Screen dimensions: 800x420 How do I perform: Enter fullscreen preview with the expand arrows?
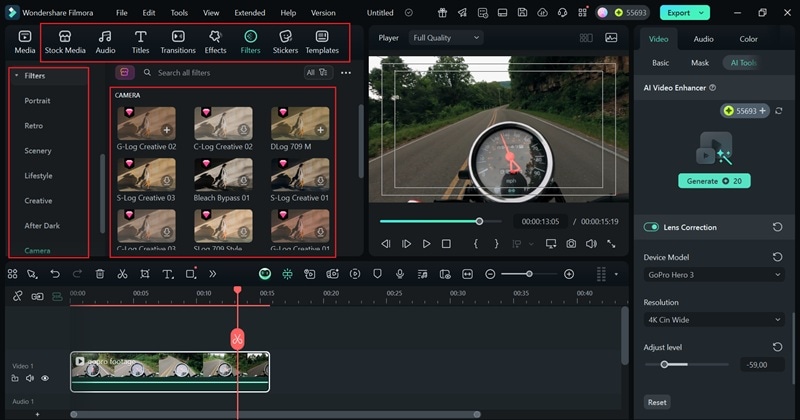click(x=611, y=244)
